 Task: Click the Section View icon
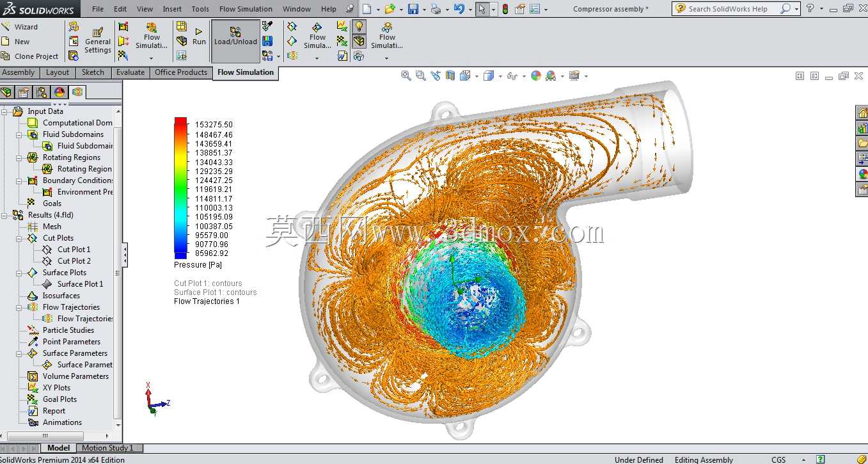coord(450,76)
